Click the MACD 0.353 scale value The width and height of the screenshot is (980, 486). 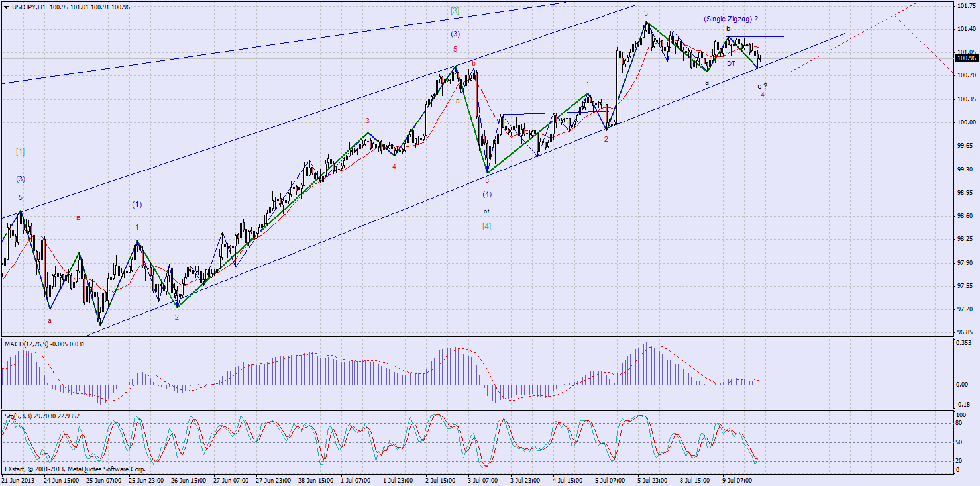pyautogui.click(x=965, y=343)
